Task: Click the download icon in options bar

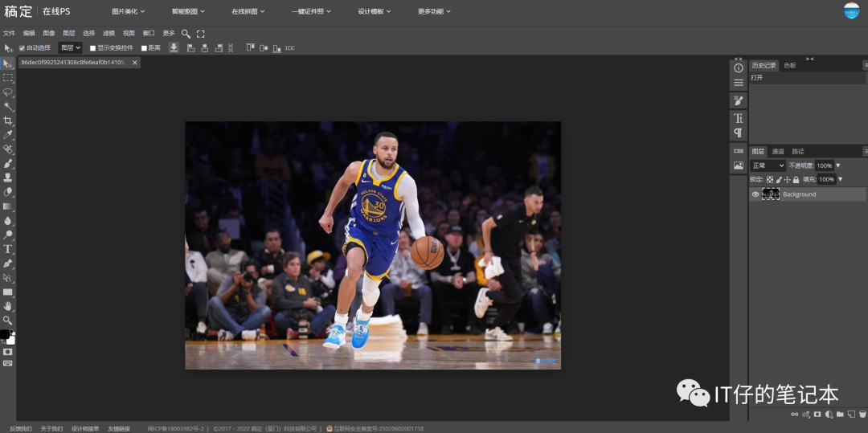Action: click(x=174, y=48)
